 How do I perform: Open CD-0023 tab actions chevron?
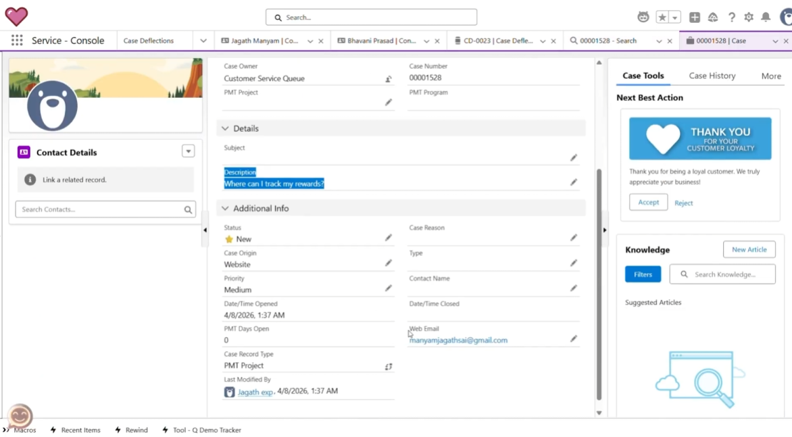click(x=542, y=41)
